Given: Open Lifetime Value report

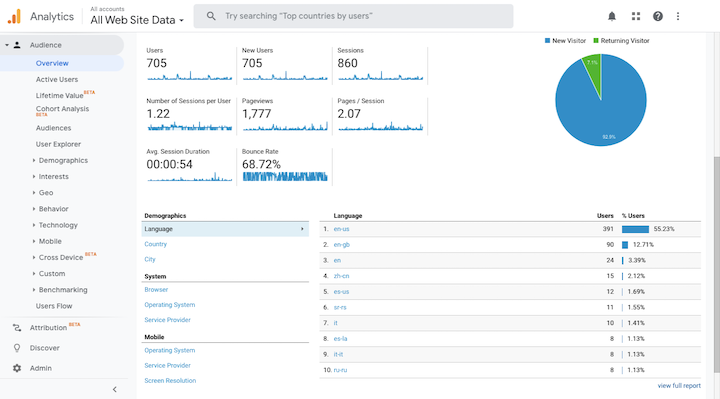Looking at the screenshot, I should pos(60,96).
